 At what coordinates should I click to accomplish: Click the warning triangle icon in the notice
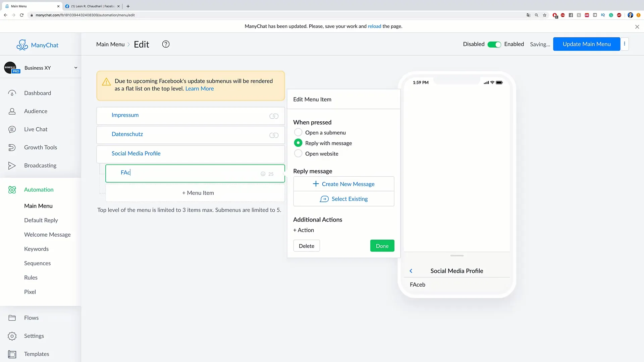[106, 81]
